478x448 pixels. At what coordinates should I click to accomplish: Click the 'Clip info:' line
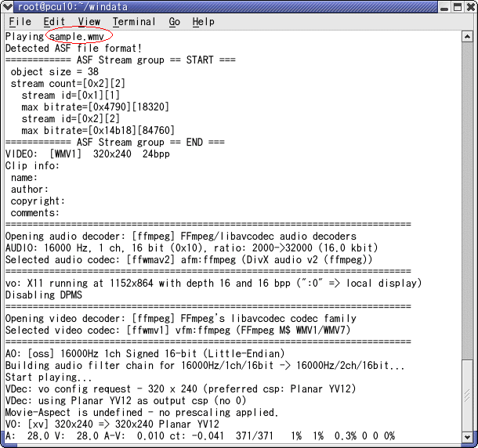[x=32, y=166]
